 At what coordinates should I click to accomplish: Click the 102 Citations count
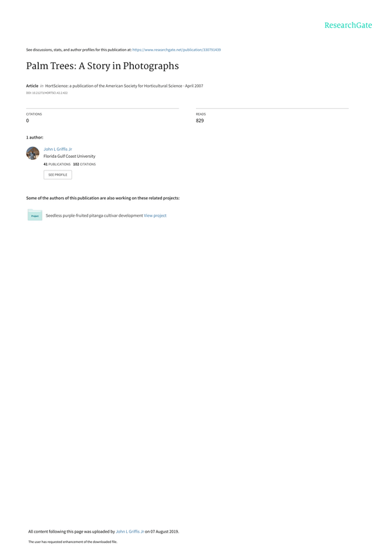click(x=84, y=164)
